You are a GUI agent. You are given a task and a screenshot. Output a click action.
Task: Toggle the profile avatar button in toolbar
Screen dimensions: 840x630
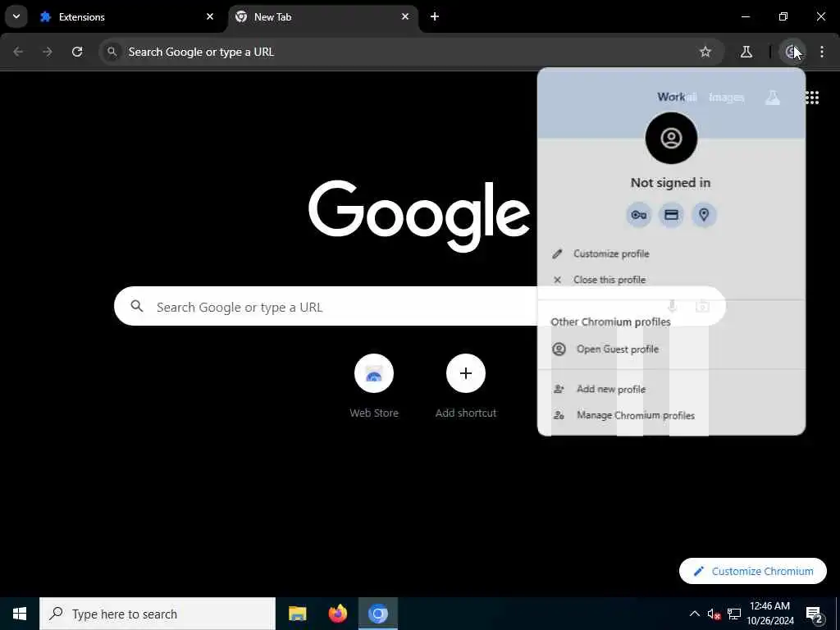(792, 52)
